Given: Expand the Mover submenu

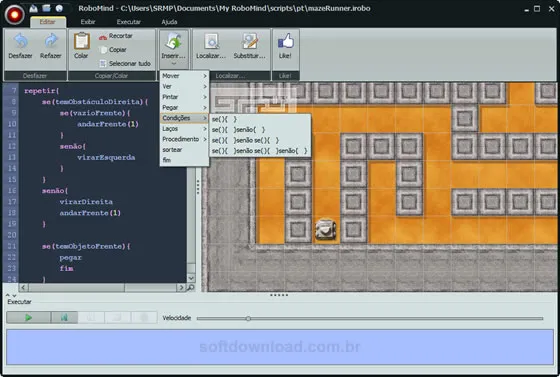Looking at the screenshot, I should click(184, 76).
